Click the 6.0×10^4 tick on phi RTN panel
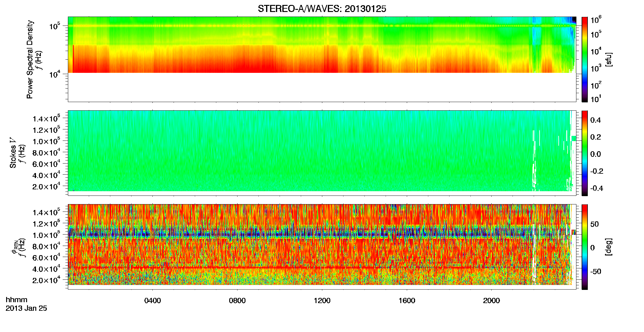Viewport: 644px width, 332px height. 46,257
